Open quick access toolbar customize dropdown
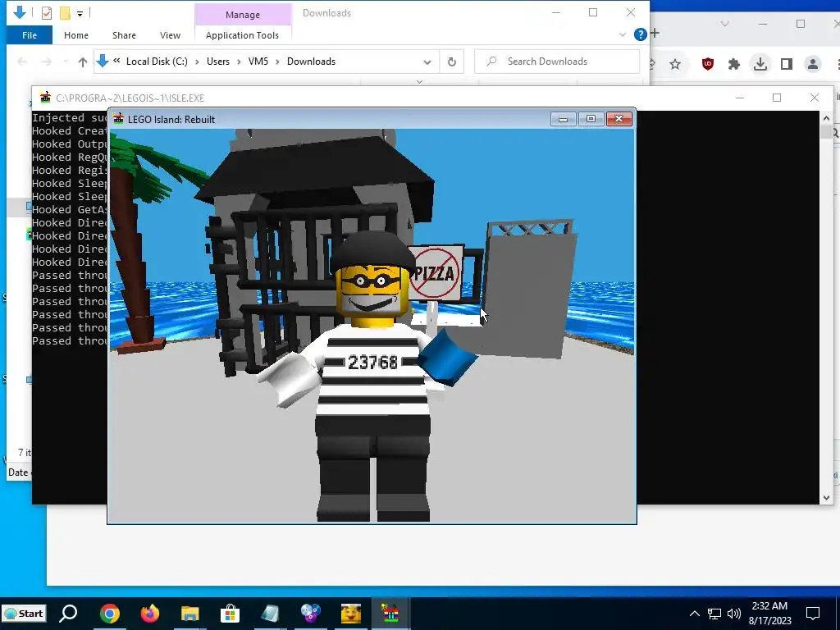 pos(80,13)
